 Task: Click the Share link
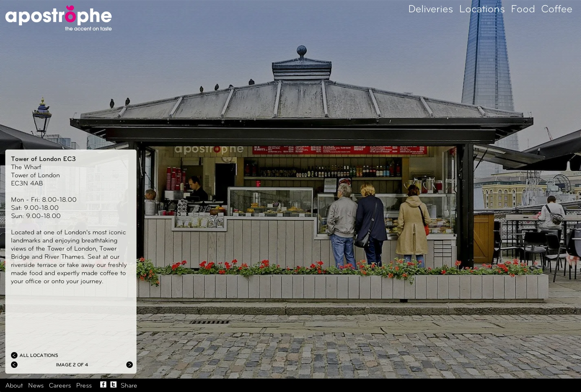click(x=129, y=385)
